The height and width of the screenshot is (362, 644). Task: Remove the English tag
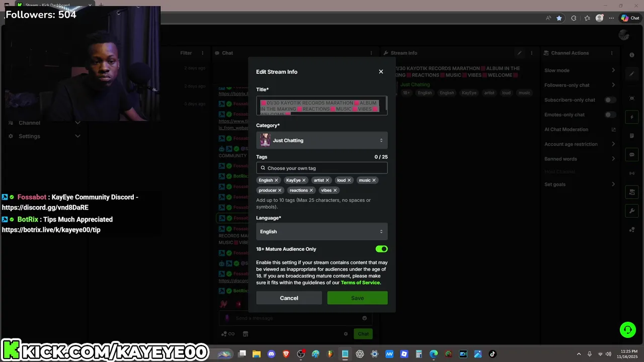[x=276, y=180]
